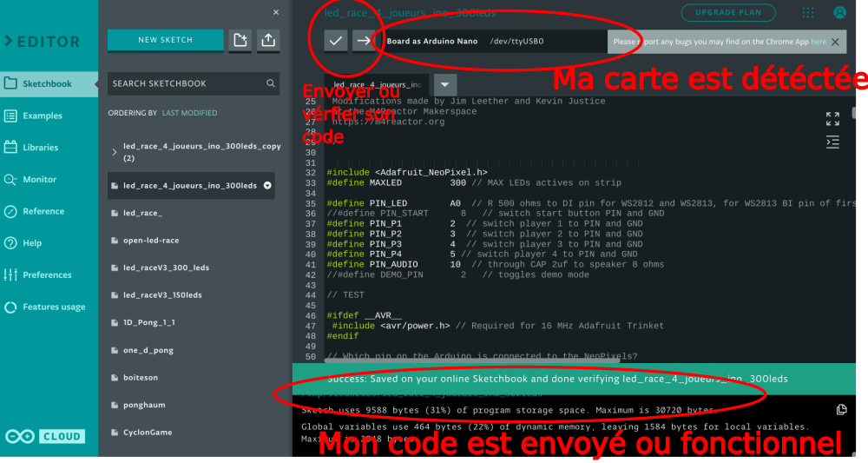Click the Search Sketchbook field

click(x=187, y=83)
